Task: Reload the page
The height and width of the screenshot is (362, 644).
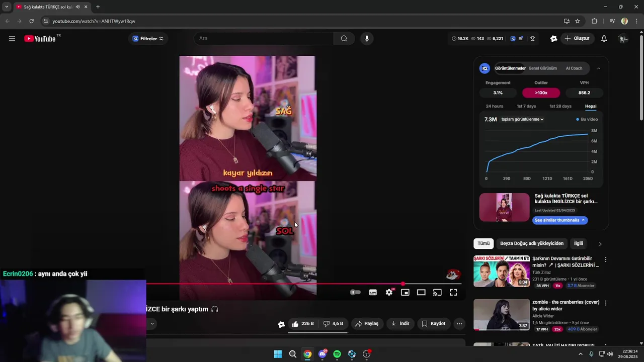Action: 31,21
